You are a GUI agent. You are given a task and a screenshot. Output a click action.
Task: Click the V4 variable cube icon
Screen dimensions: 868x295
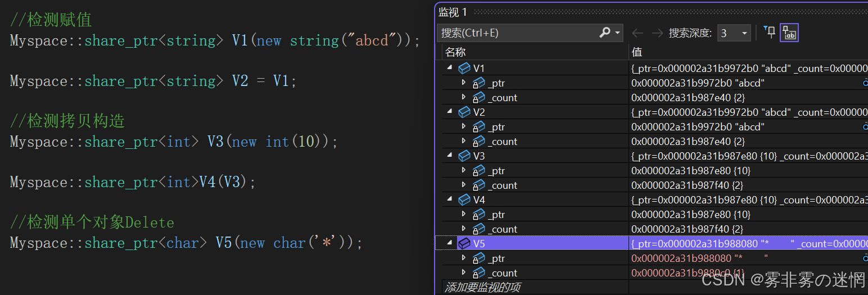[x=464, y=199]
